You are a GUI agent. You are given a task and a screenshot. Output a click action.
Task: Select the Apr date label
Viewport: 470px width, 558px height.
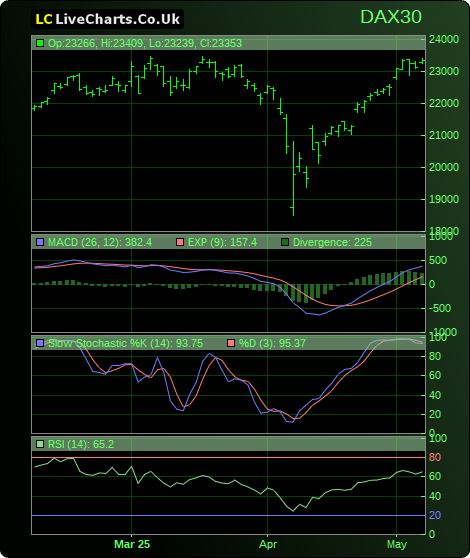(268, 544)
